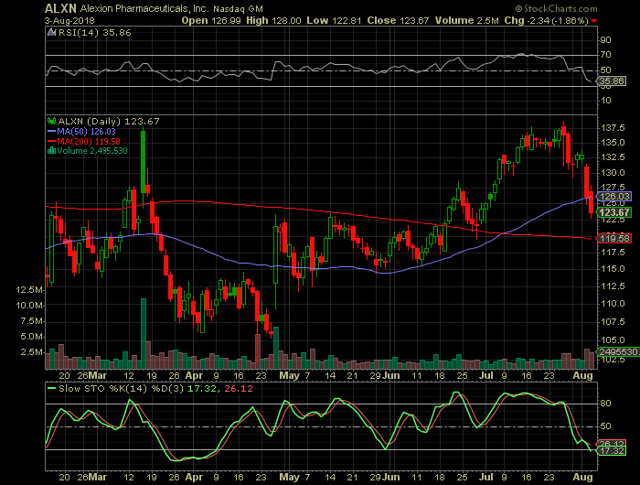Click the Aug month label under the stochastic panel
640x485 pixels.
coord(583,477)
